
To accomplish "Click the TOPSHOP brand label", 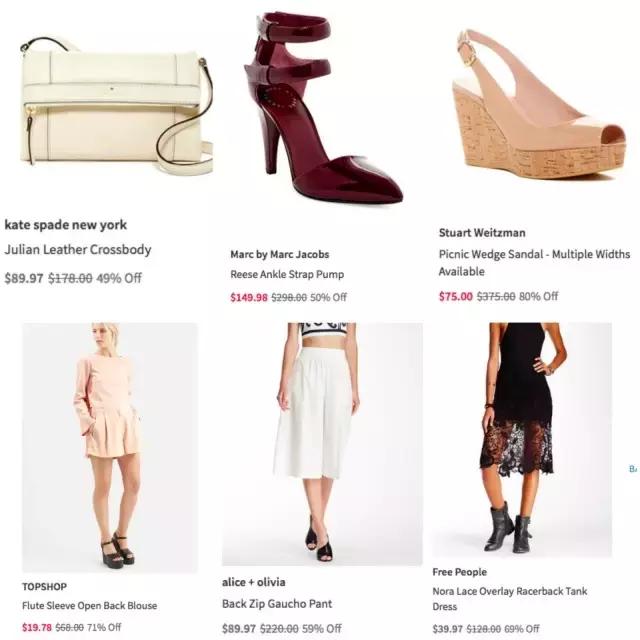I will [x=44, y=587].
